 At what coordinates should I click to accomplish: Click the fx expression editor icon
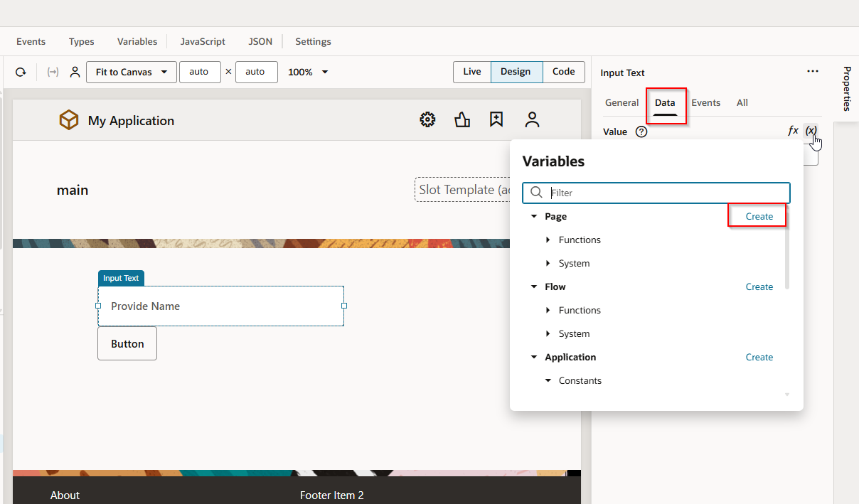(793, 131)
